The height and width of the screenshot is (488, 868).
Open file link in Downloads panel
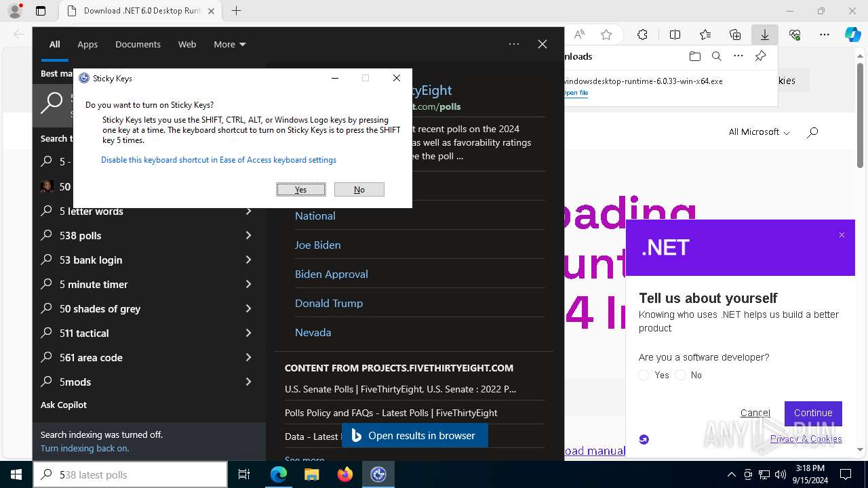pos(576,93)
